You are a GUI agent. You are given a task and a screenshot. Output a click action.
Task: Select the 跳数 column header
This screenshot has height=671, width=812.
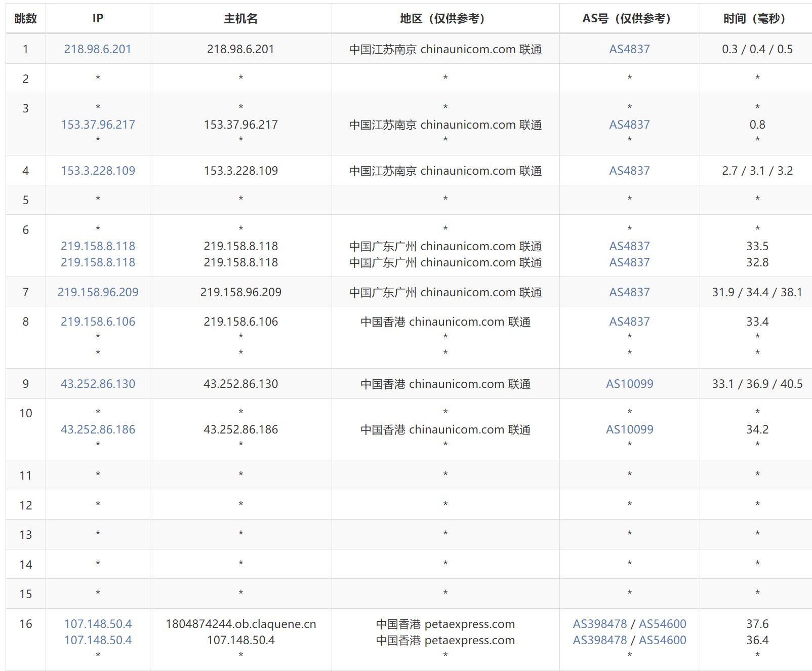[x=26, y=19]
